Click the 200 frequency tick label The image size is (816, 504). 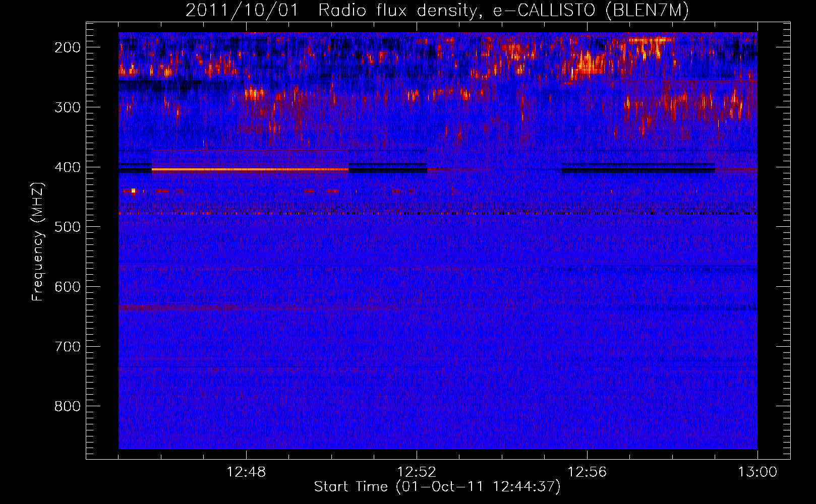pos(67,47)
